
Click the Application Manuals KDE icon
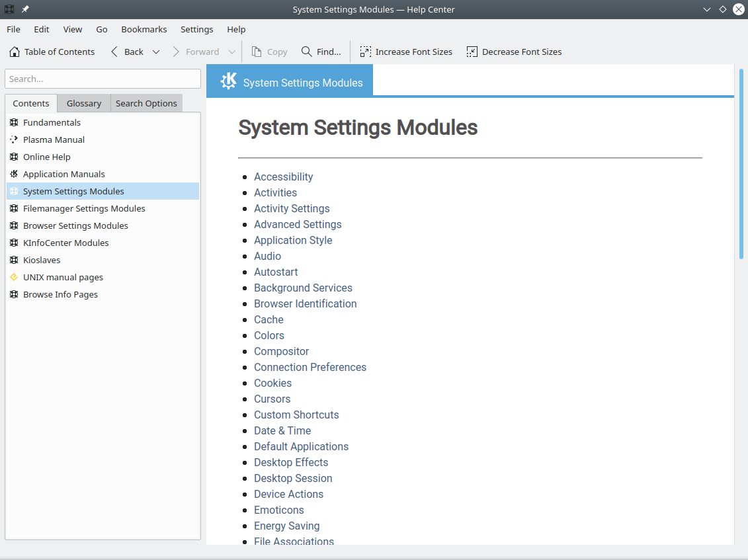pyautogui.click(x=14, y=174)
